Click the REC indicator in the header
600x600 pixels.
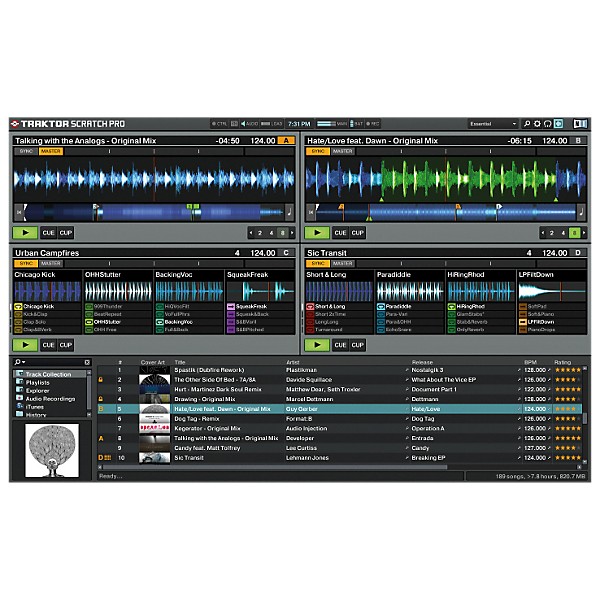click(x=373, y=124)
